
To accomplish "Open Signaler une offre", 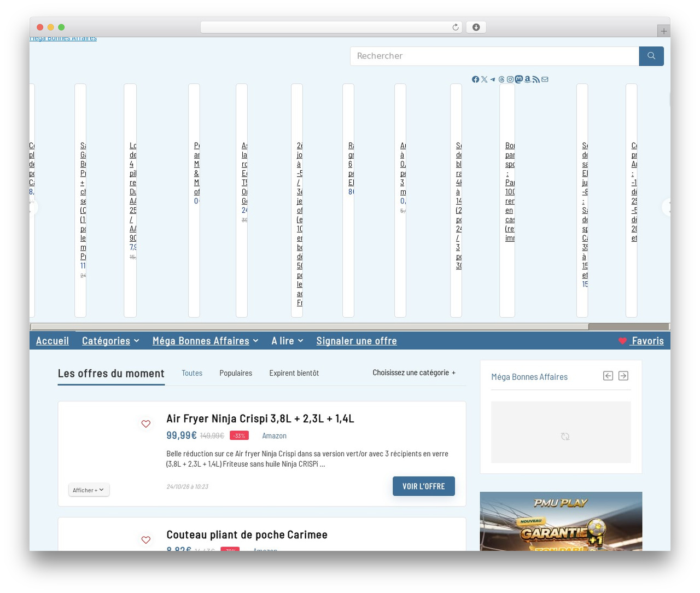I will 357,341.
